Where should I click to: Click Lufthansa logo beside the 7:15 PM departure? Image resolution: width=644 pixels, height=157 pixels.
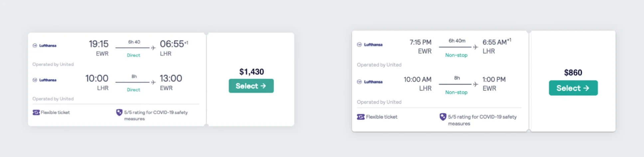[x=370, y=44]
